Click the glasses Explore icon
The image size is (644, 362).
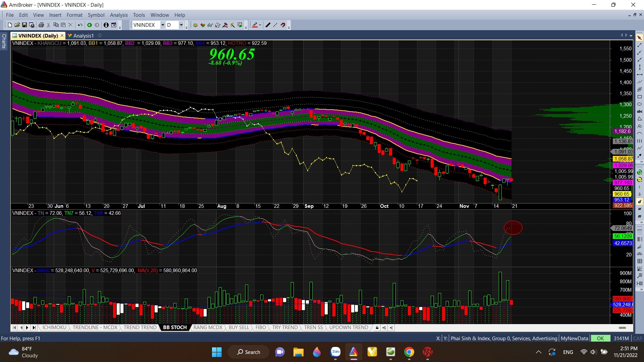[210, 25]
